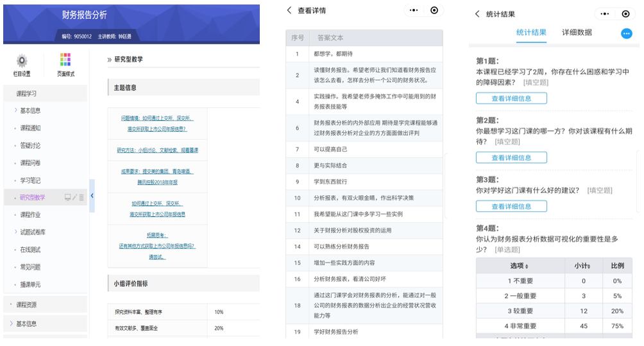Select the 统计结果 tab
Screen dimensions: 644x346
click(531, 32)
